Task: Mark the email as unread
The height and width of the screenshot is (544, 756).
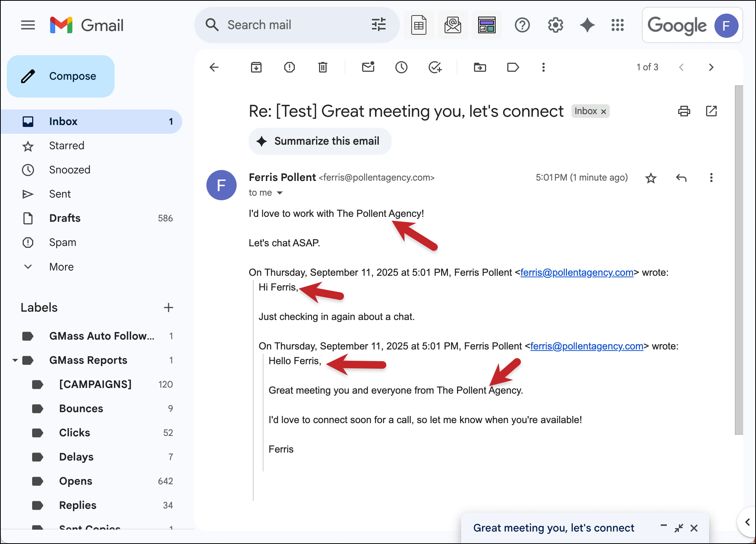Action: 368,67
